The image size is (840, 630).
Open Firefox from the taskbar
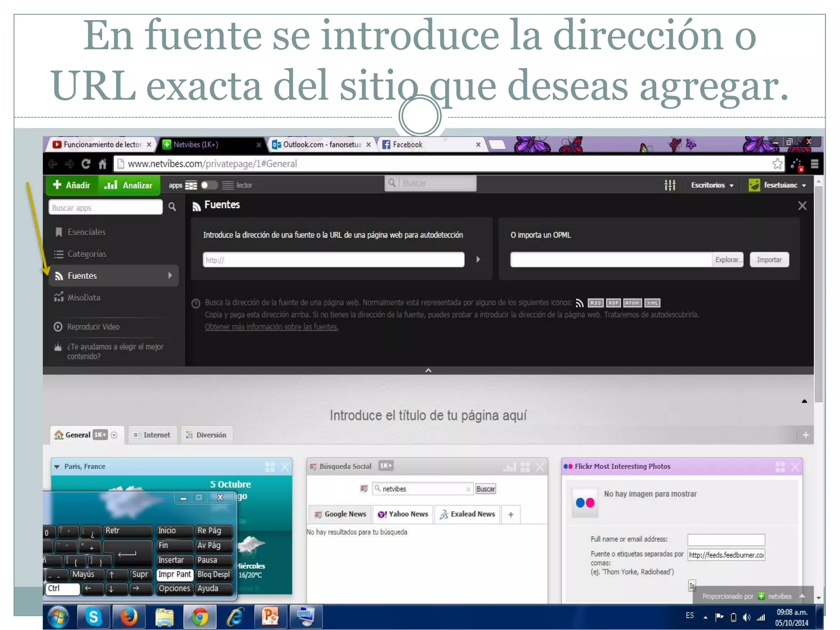coord(129,617)
